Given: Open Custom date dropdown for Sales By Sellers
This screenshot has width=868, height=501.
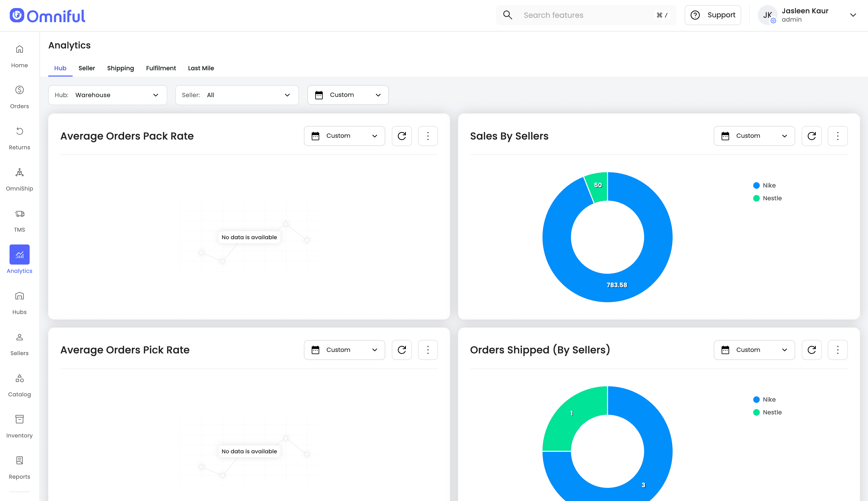Looking at the screenshot, I should pyautogui.click(x=754, y=136).
